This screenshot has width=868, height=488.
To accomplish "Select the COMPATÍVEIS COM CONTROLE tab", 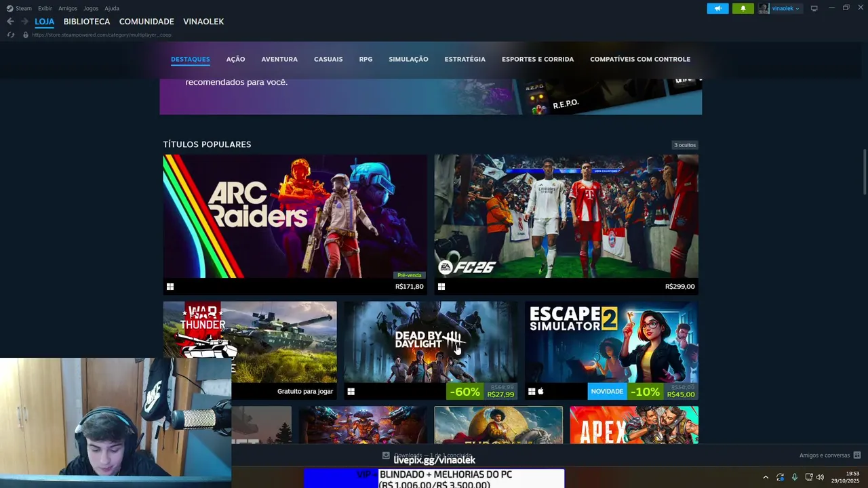I will (x=640, y=59).
